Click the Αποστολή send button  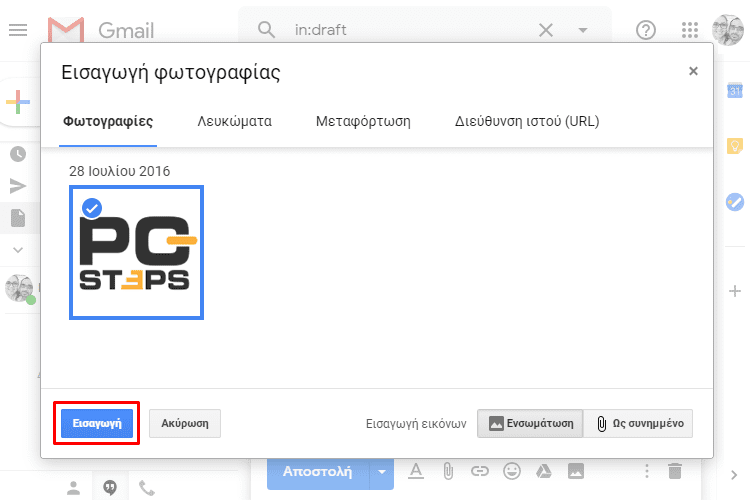(318, 474)
